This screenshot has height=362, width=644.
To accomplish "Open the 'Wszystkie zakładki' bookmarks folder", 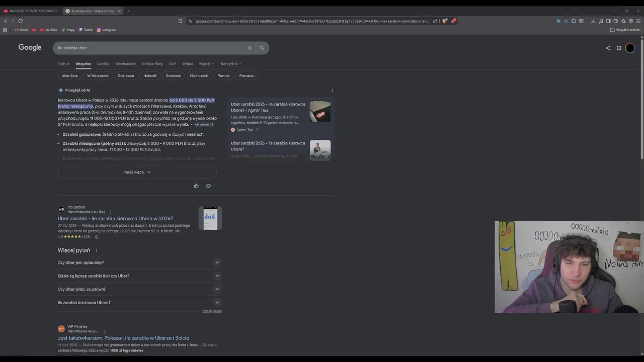I will [x=625, y=30].
